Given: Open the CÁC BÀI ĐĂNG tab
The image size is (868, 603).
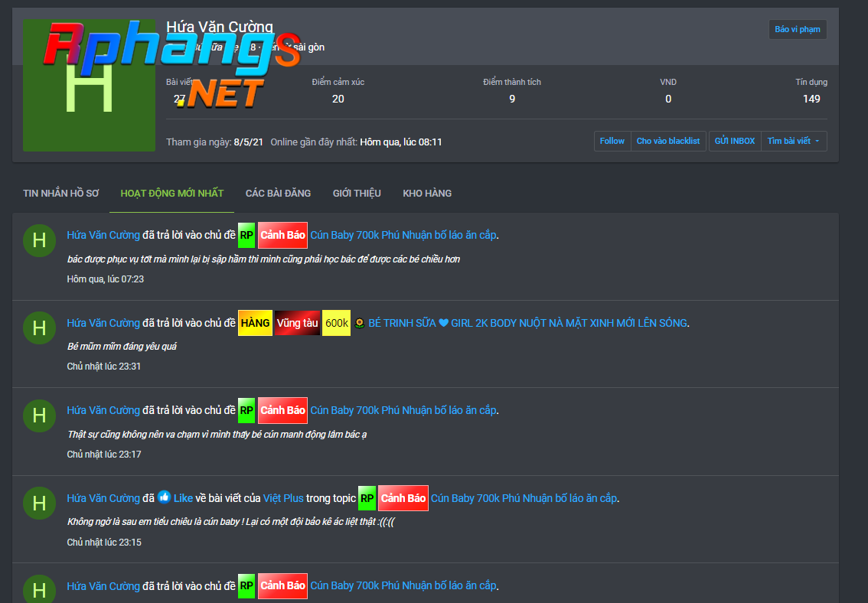Looking at the screenshot, I should tap(278, 193).
